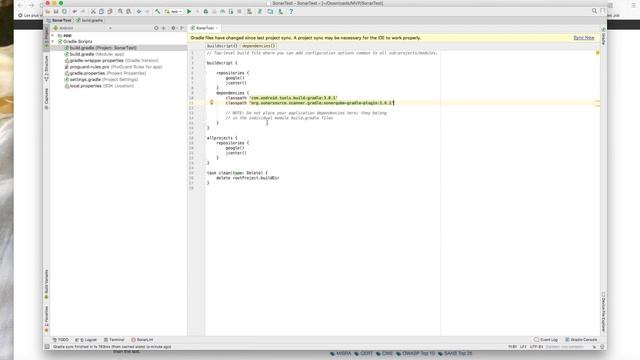Viewport: 640px width, 360px height.
Task: Expand the app folder node
Action: [53, 36]
